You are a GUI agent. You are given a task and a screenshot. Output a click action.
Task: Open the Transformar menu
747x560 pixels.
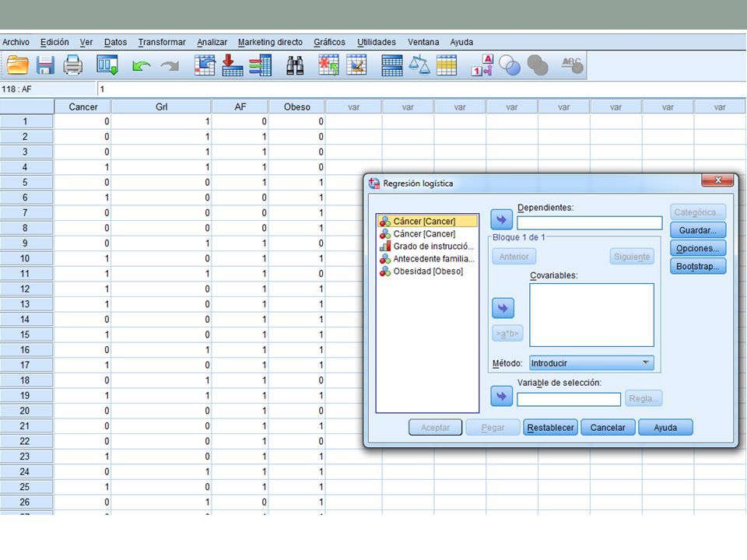pos(162,42)
